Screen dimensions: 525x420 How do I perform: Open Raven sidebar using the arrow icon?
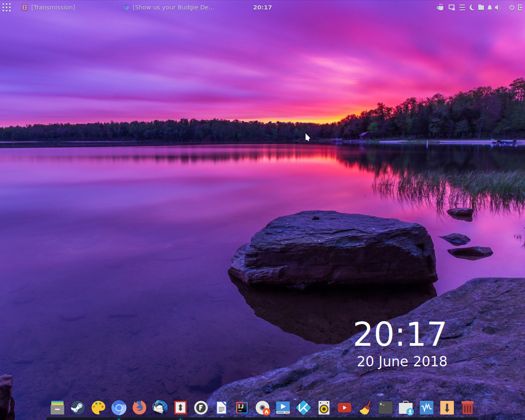pyautogui.click(x=520, y=7)
